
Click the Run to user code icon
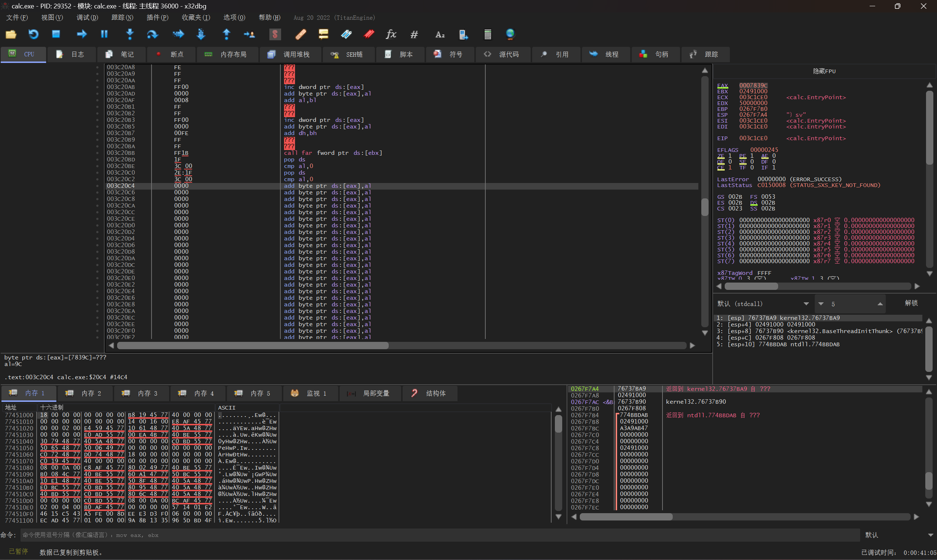pos(249,35)
